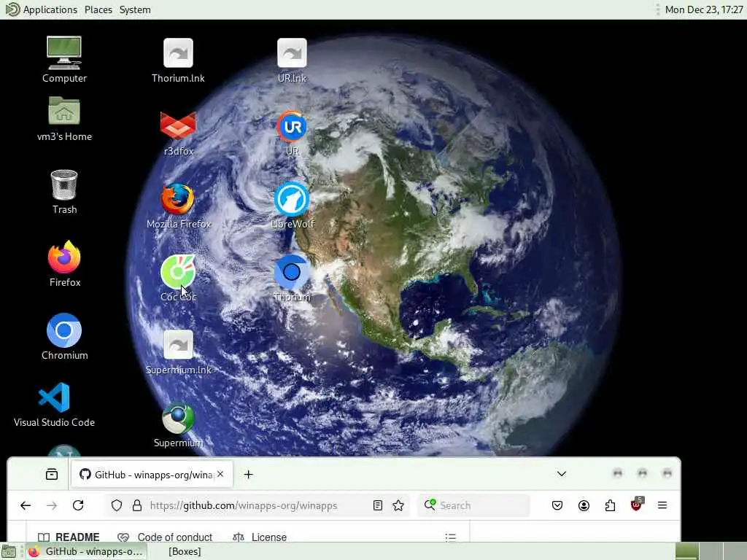Switch to GitHub window in taskbar

click(x=86, y=551)
